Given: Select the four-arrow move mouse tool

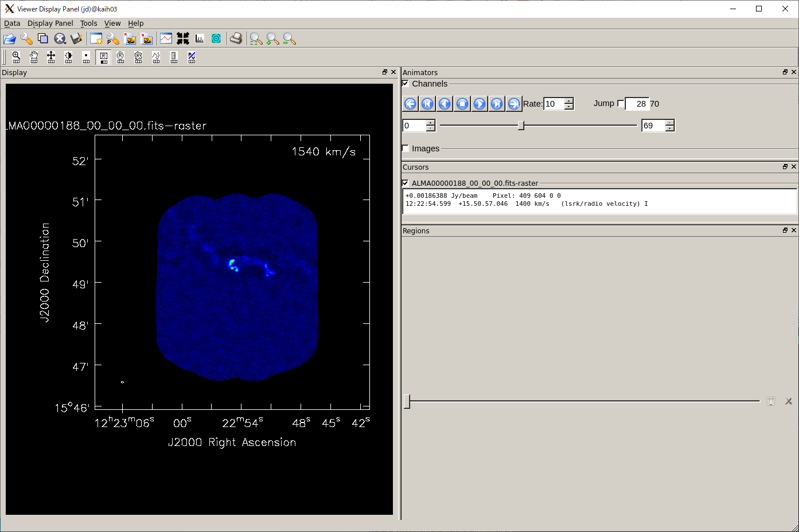Looking at the screenshot, I should pyautogui.click(x=51, y=57).
